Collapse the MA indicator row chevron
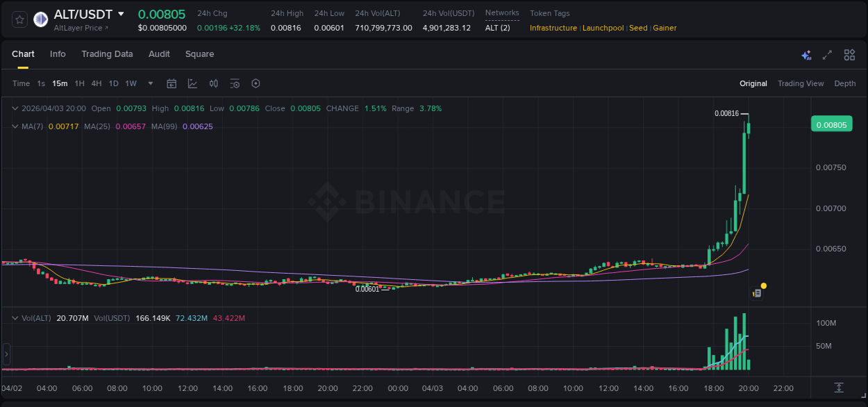The image size is (868, 407). coord(15,126)
